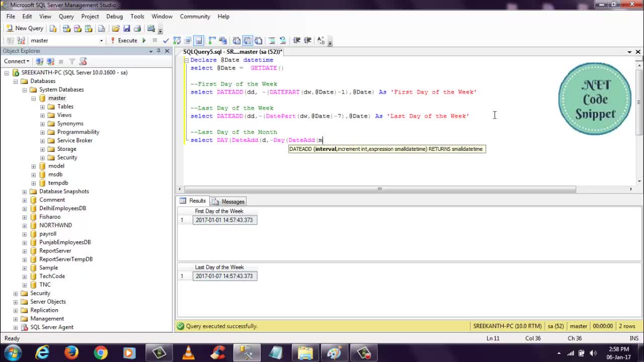Select SQL Server Agent node
Image resolution: width=644 pixels, height=362 pixels.
[52, 327]
